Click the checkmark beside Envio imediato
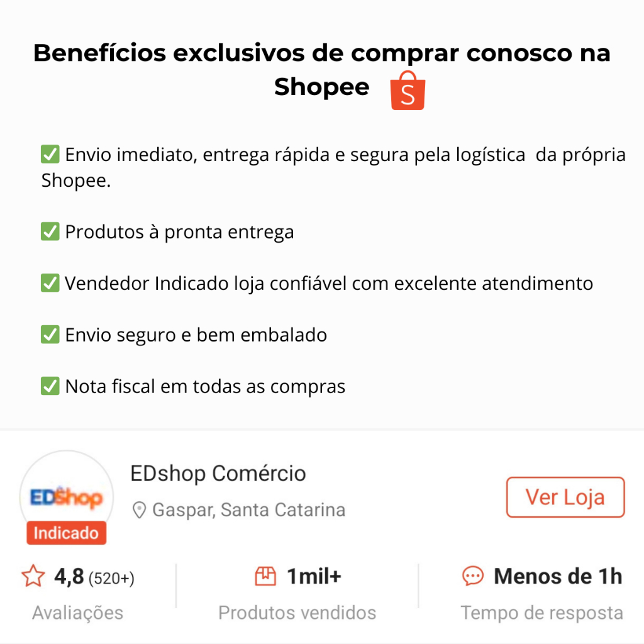The height and width of the screenshot is (644, 644). click(50, 154)
